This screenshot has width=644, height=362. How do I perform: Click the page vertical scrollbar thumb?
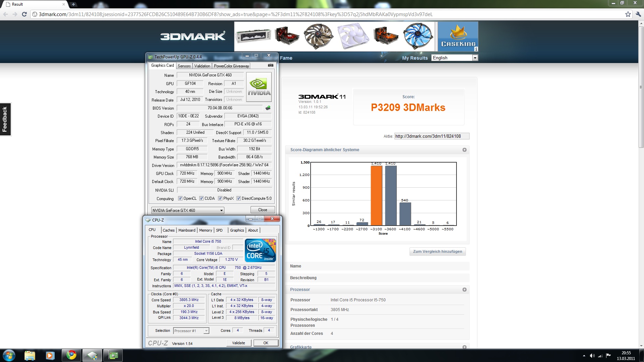click(641, 87)
